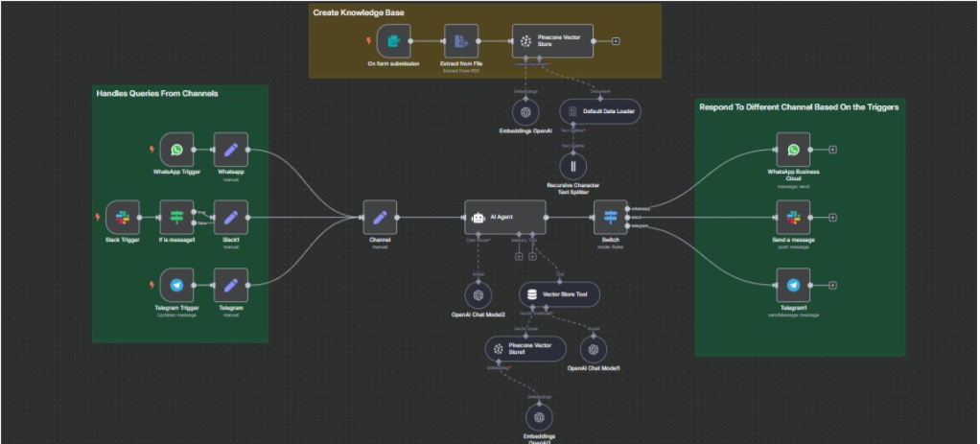Open the Extract from File node
The width and height of the screenshot is (980, 444).
point(461,41)
